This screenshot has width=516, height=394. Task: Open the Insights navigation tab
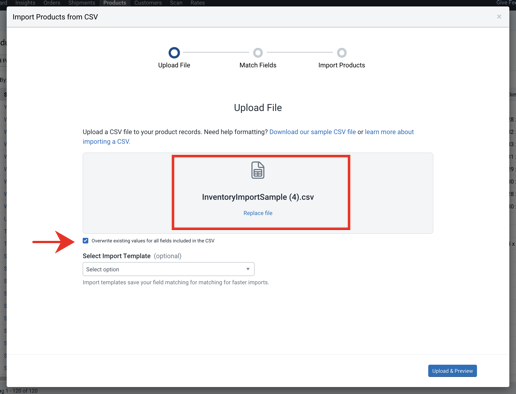[x=25, y=3]
